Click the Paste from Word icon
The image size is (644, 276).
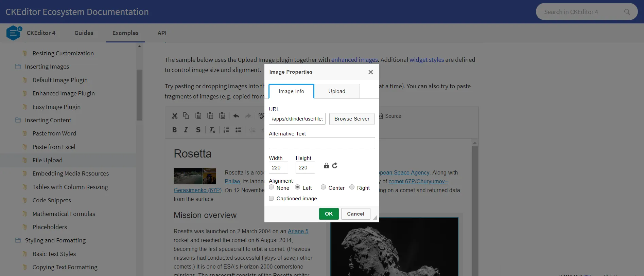222,116
